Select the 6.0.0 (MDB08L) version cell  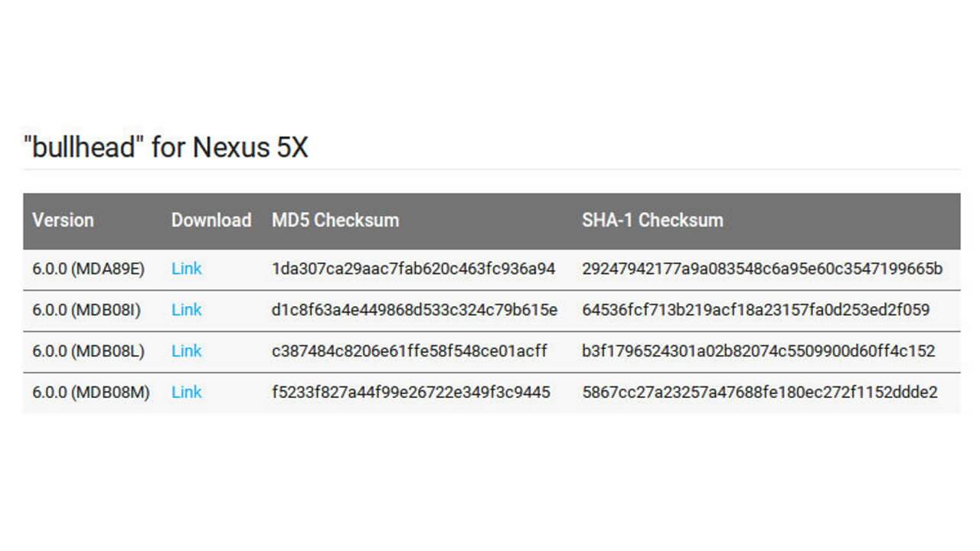(x=88, y=351)
